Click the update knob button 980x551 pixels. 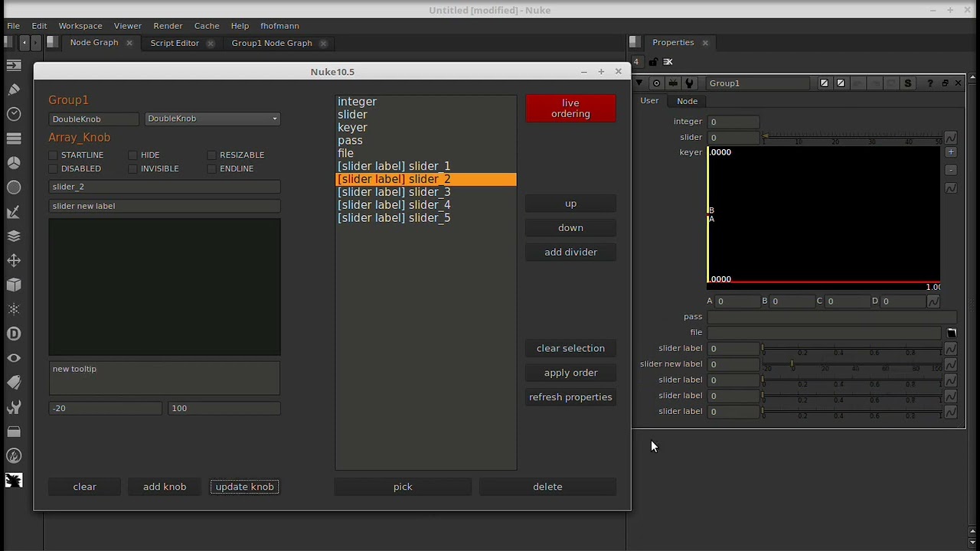(x=244, y=487)
